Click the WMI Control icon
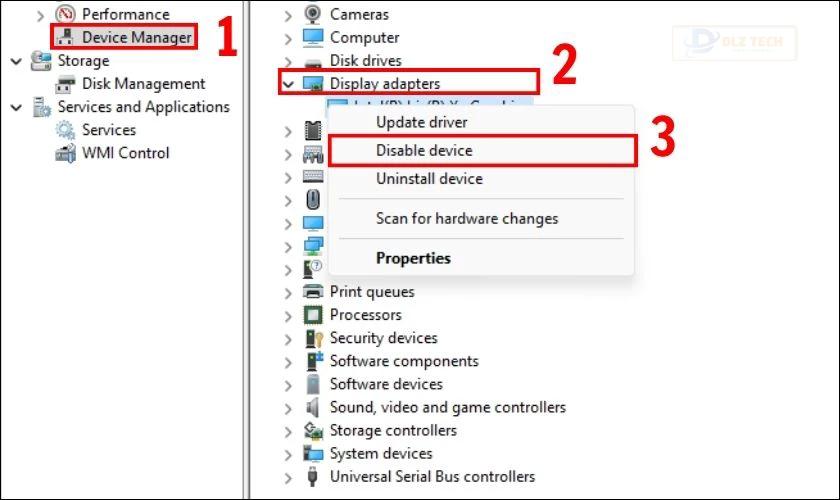Screen dimensions: 840x500 [x=65, y=153]
